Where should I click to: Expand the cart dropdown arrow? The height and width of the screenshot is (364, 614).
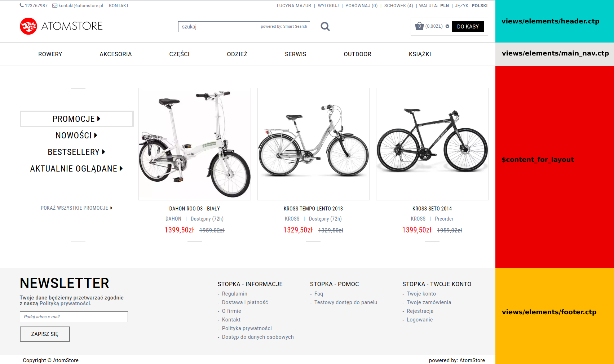[447, 26]
